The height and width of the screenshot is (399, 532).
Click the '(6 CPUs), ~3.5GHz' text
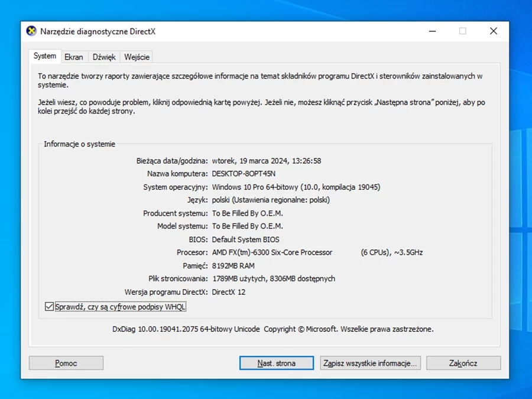391,252
